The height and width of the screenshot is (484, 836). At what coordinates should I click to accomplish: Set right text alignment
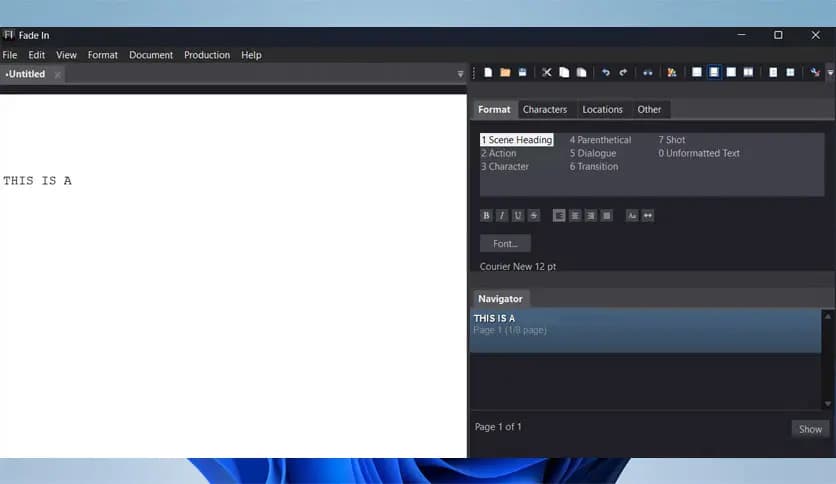(591, 215)
